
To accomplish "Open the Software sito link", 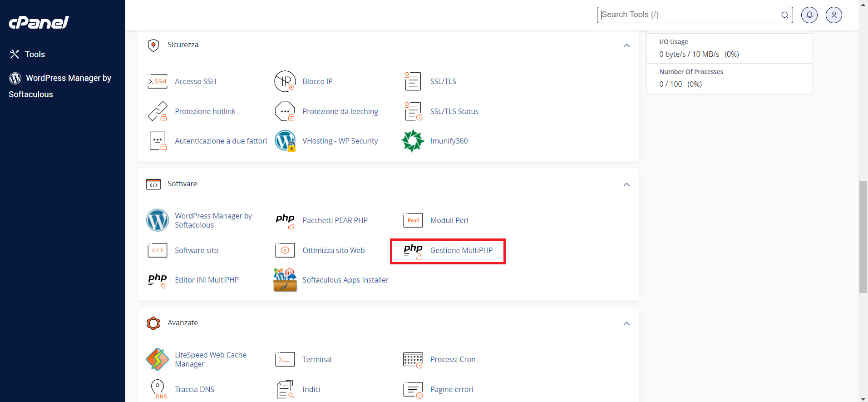I will coord(197,250).
